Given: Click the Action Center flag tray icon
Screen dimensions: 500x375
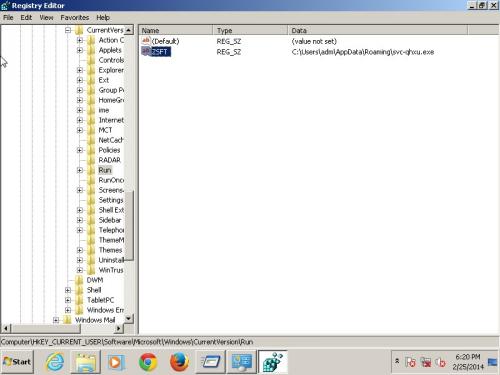Looking at the screenshot, I should [410, 362].
